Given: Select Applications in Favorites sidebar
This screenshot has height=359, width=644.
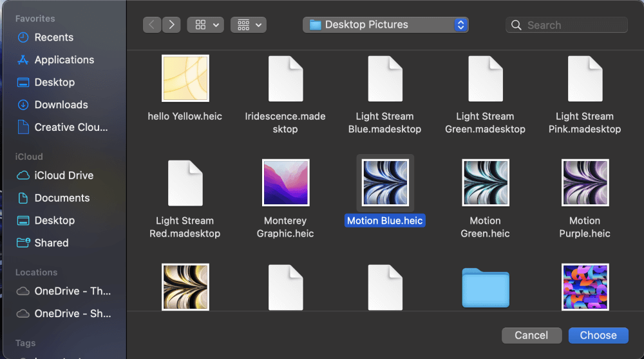Looking at the screenshot, I should (x=64, y=60).
